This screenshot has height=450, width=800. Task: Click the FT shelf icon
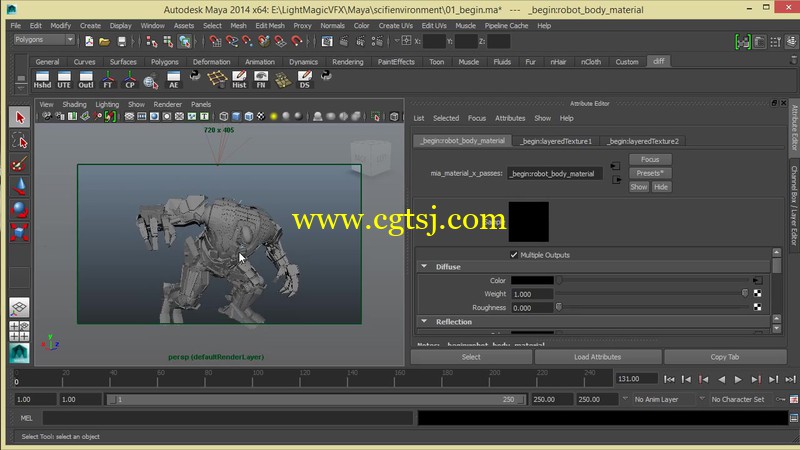point(108,80)
